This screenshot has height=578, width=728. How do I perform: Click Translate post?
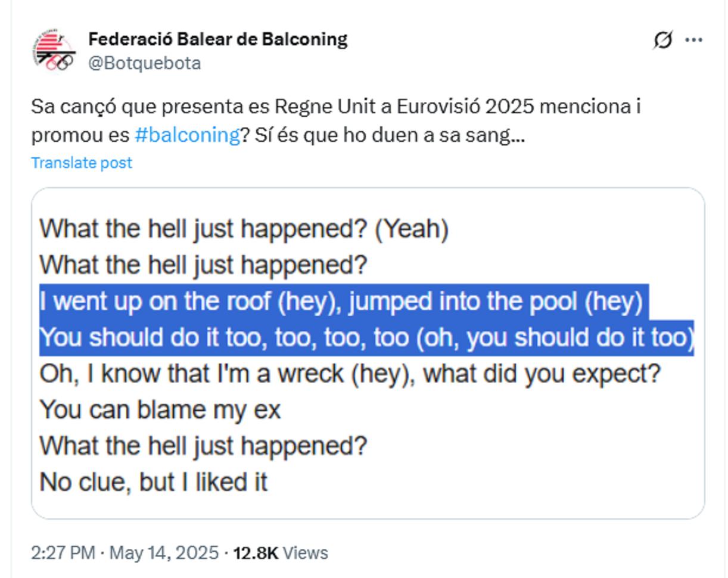82,163
